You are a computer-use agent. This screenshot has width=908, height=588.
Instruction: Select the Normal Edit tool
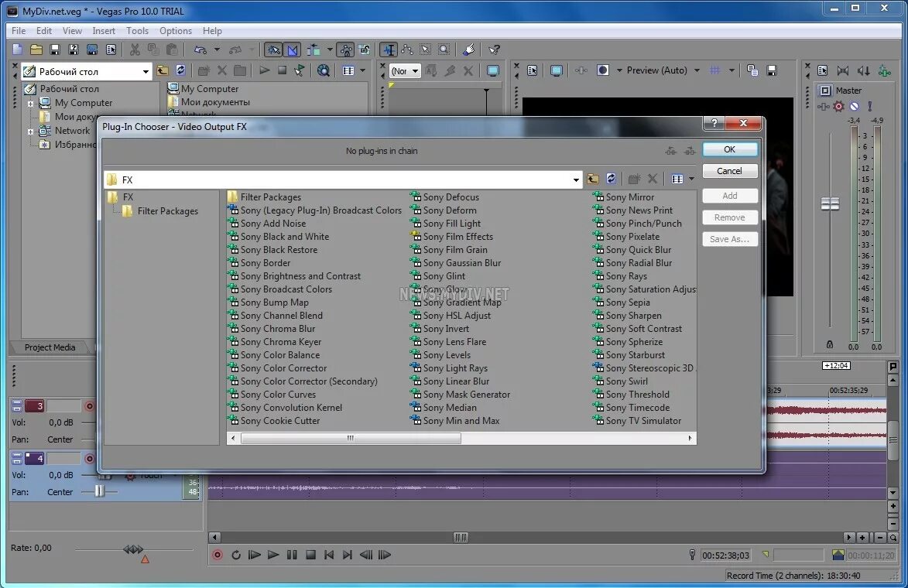[389, 50]
